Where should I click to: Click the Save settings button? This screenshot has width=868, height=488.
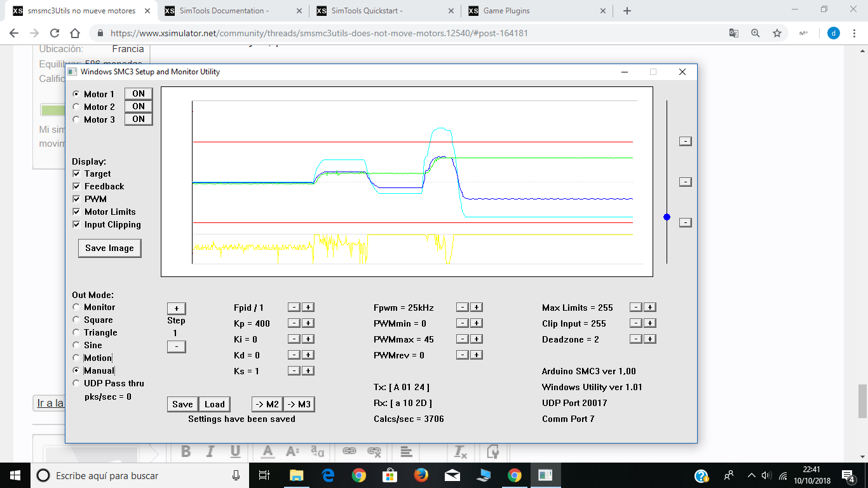(x=182, y=404)
